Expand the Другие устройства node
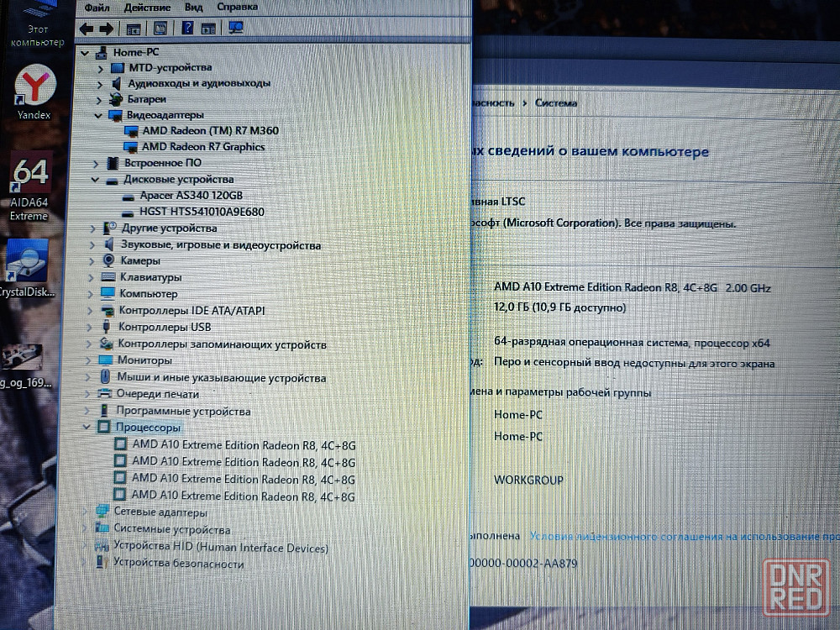Image resolution: width=840 pixels, height=630 pixels. [x=92, y=228]
